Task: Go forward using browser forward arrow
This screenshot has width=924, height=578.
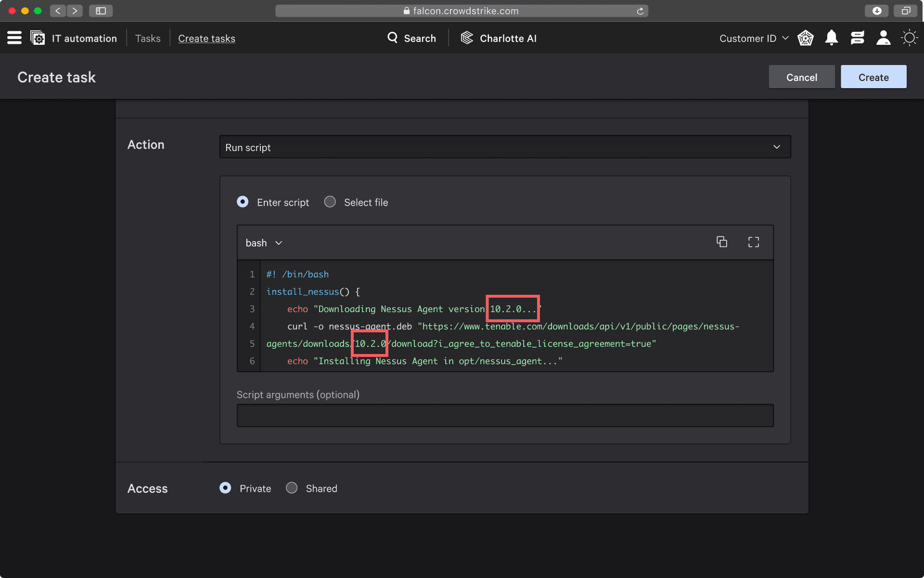Action: [x=75, y=11]
